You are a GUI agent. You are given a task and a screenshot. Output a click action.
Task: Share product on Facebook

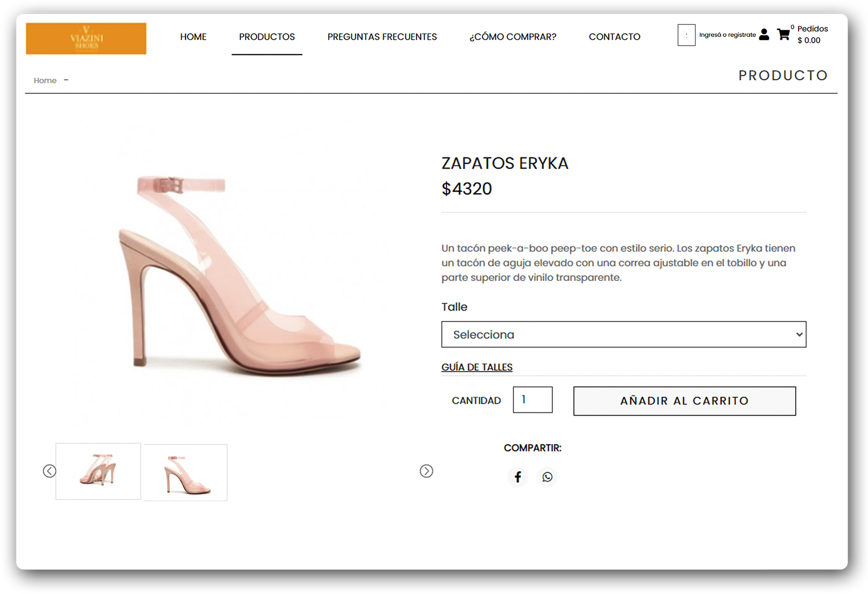[518, 477]
